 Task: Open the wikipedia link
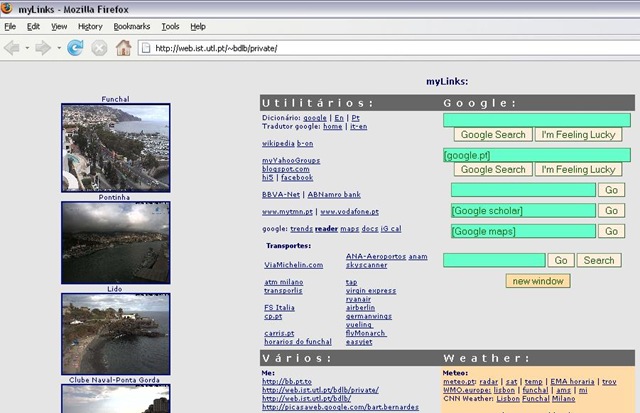pyautogui.click(x=278, y=144)
